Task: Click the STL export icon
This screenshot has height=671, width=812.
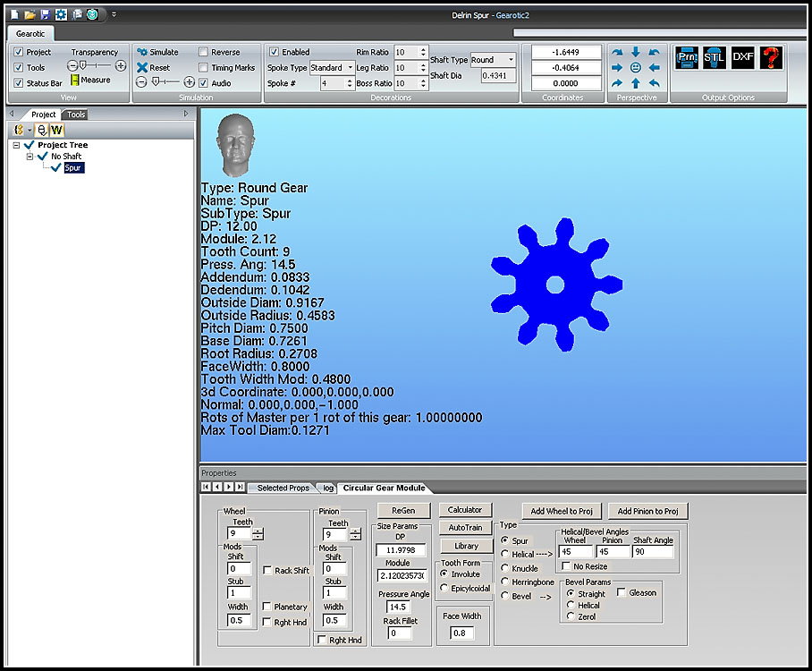Action: coord(715,57)
